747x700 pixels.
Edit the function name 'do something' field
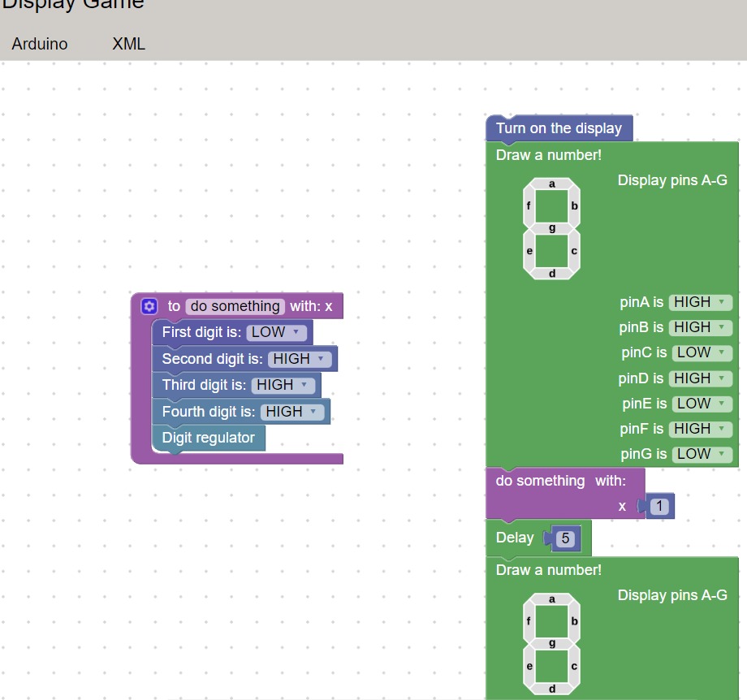(x=235, y=306)
